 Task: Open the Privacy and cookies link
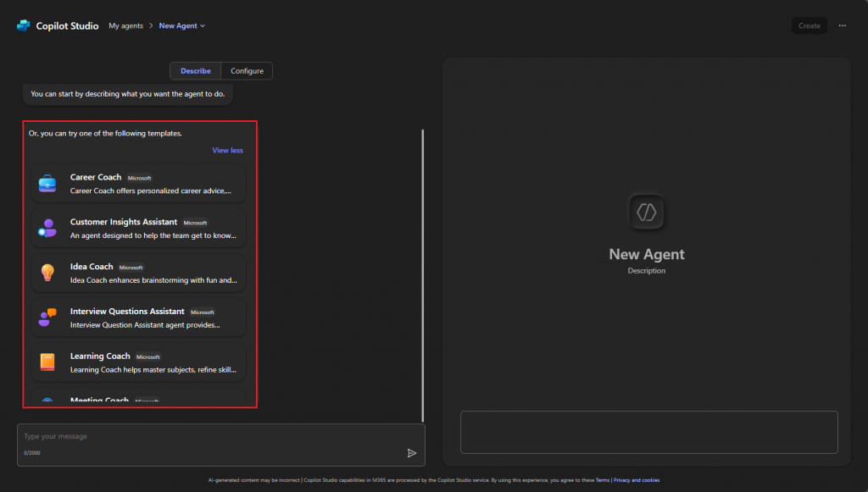[x=637, y=480]
